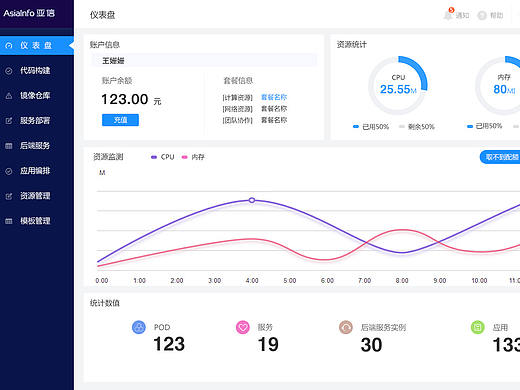Toggle 已用50% legend under 内存 chart
Screen dimensions: 520x390
pyautogui.click(x=485, y=126)
